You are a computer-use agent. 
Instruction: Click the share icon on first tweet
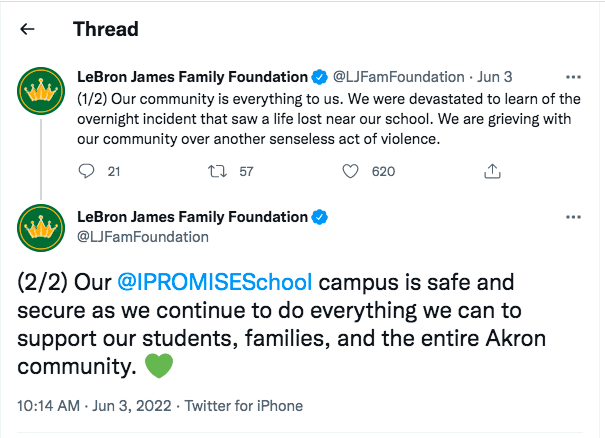pos(492,171)
